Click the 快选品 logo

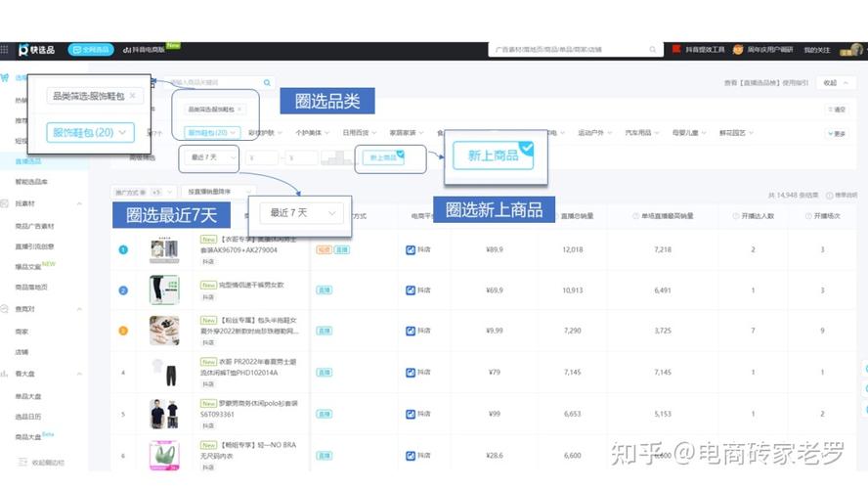tap(36, 50)
